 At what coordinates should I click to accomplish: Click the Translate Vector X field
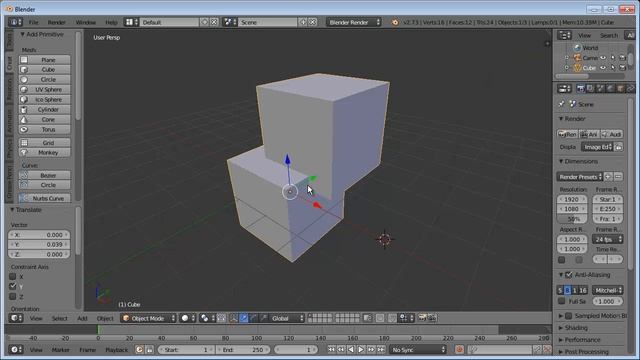tap(39, 235)
